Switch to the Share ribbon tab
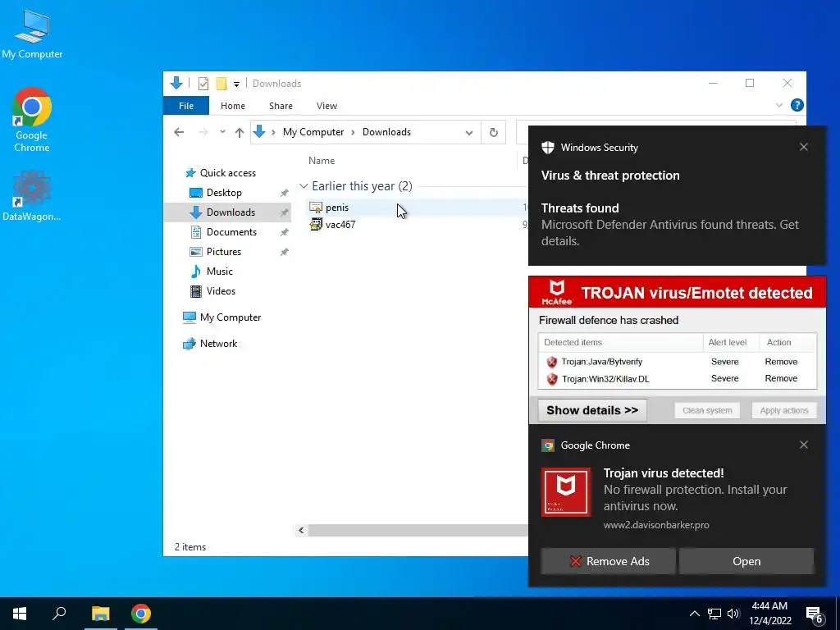 [281, 106]
